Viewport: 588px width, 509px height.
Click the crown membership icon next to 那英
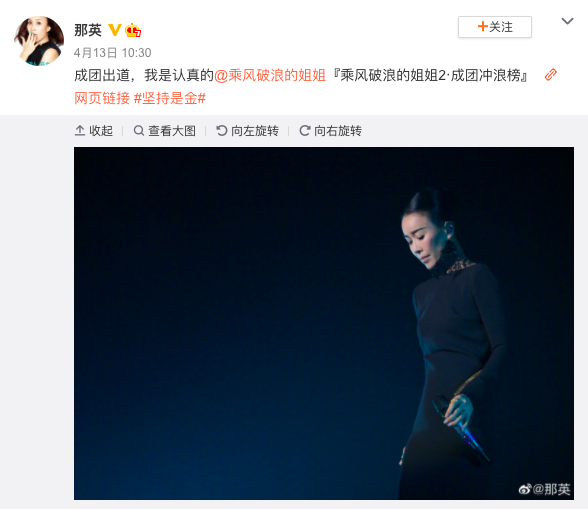pyautogui.click(x=133, y=30)
